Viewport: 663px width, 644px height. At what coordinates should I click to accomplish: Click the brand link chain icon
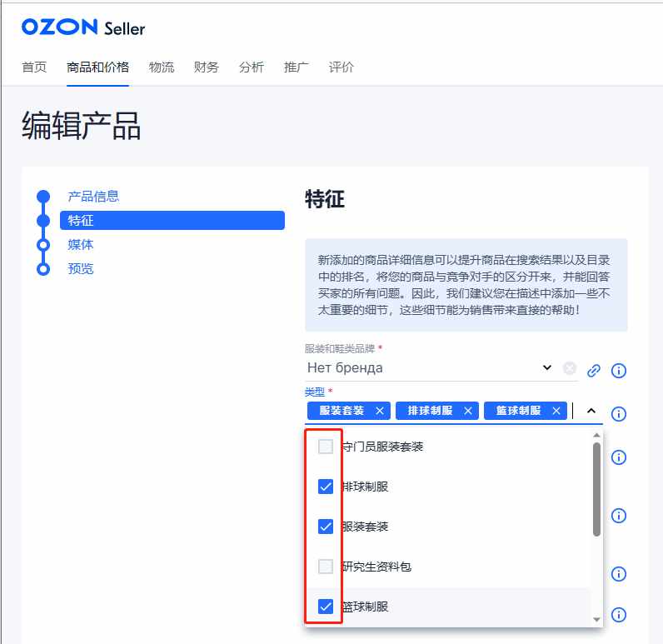coord(594,371)
